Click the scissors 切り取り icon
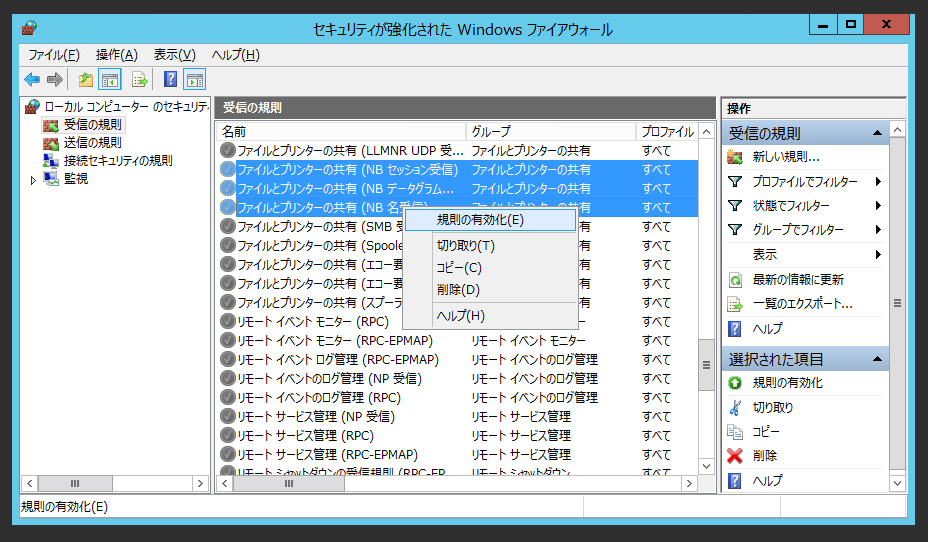928x542 pixels. pos(735,408)
